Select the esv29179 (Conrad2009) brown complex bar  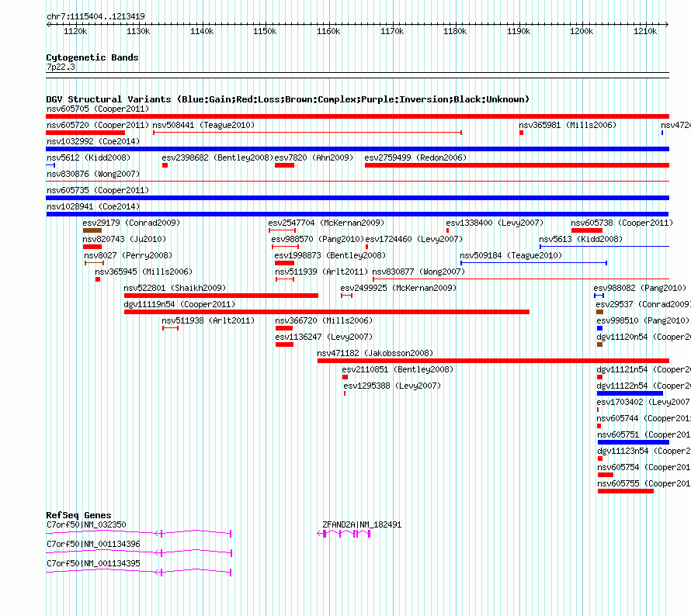pyautogui.click(x=92, y=230)
